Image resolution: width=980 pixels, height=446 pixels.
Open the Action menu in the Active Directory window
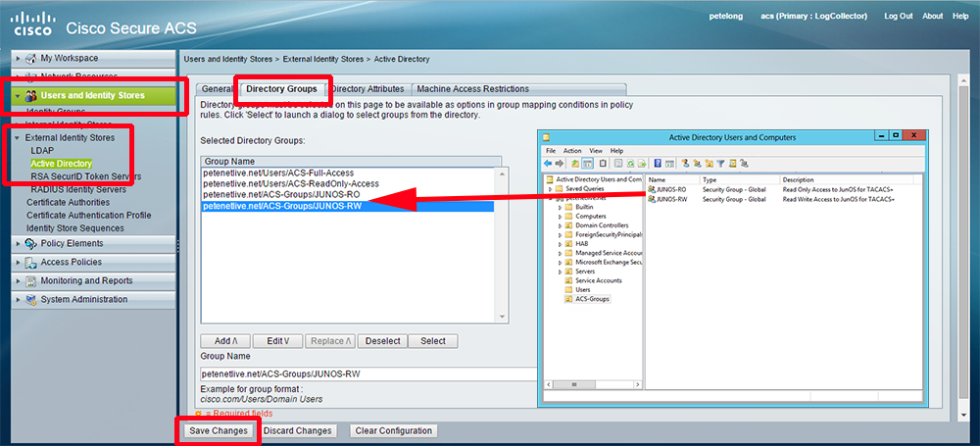pyautogui.click(x=572, y=151)
